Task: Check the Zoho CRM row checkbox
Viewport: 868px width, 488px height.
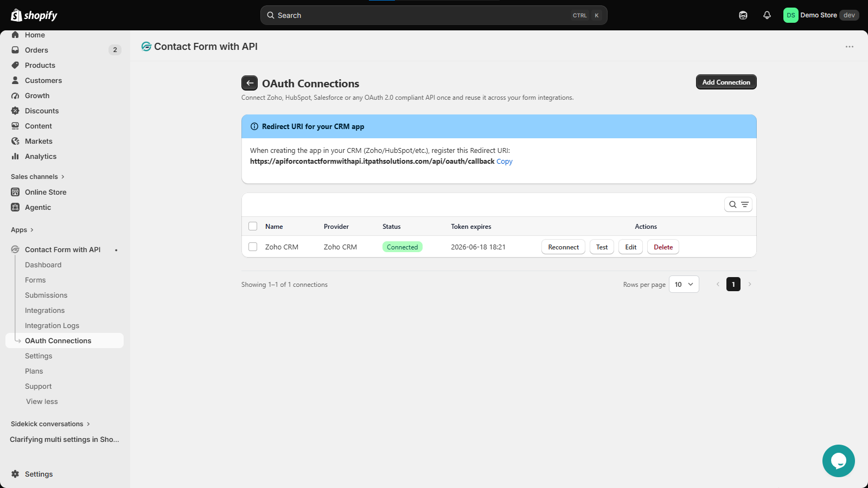Action: pos(253,247)
